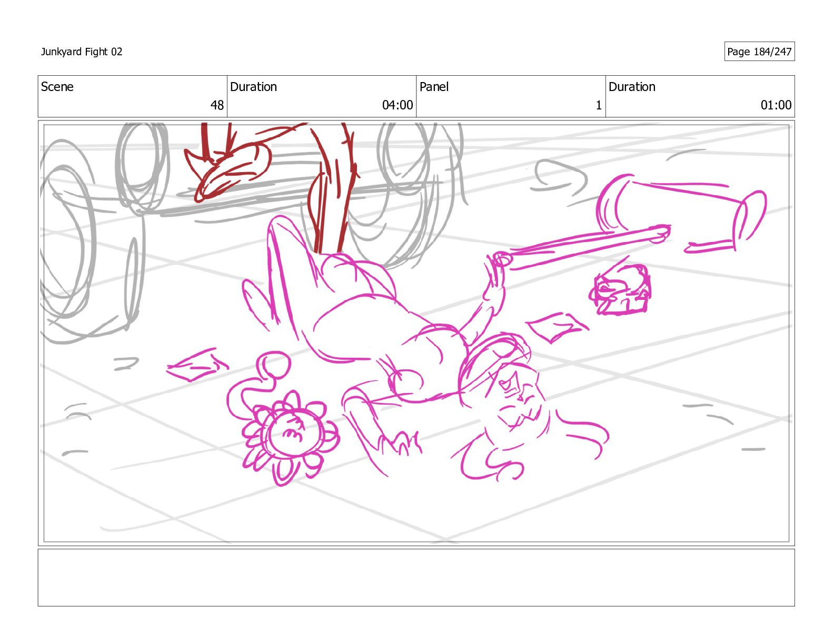The width and height of the screenshot is (834, 644).
Task: Click the 'Scene' header label
Action: click(x=57, y=87)
